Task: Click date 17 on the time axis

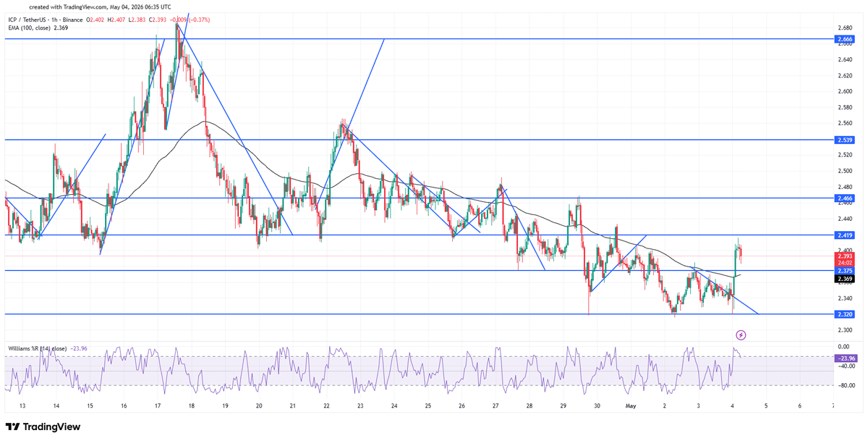Action: coord(157,407)
